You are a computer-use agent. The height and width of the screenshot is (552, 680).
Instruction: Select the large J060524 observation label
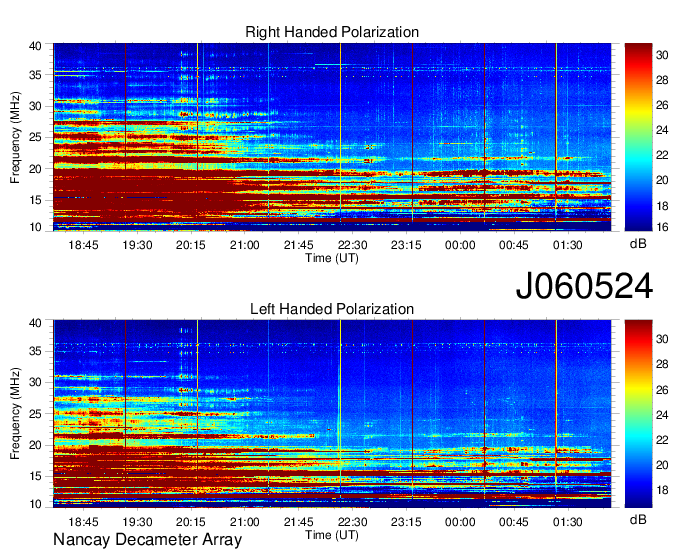(584, 285)
